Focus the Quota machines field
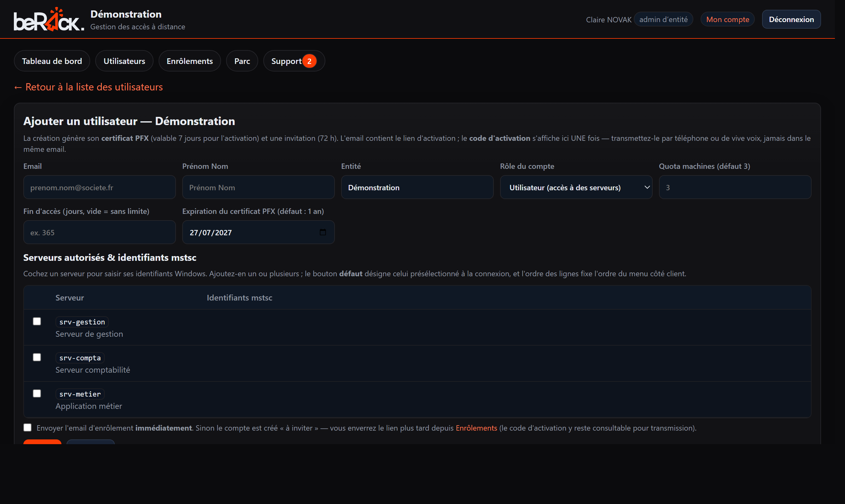The height and width of the screenshot is (504, 845). point(735,187)
